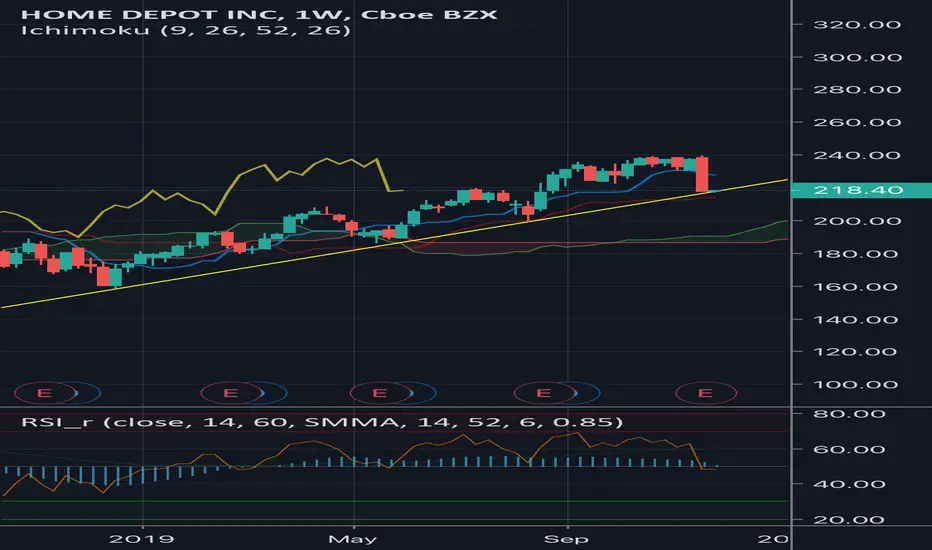The image size is (932, 550).
Task: Click the 260.00 price axis label
Action: point(857,122)
